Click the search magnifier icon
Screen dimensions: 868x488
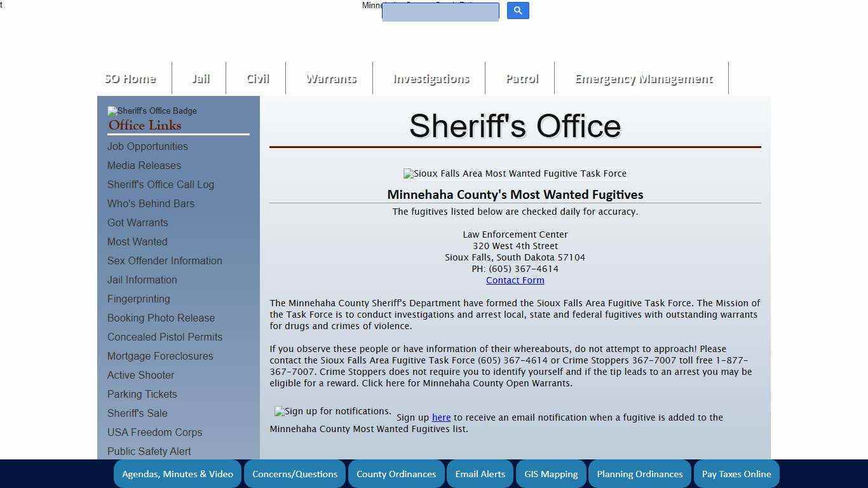(517, 10)
